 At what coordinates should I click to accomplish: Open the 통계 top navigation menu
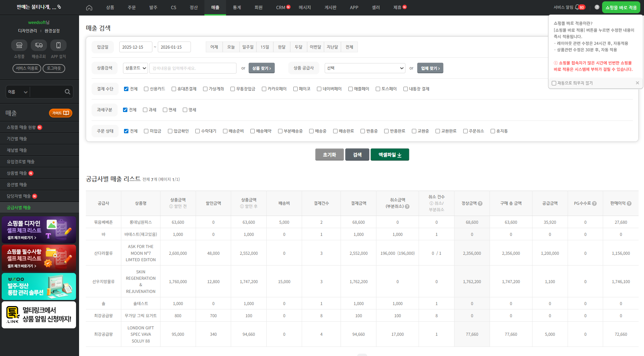tap(237, 7)
